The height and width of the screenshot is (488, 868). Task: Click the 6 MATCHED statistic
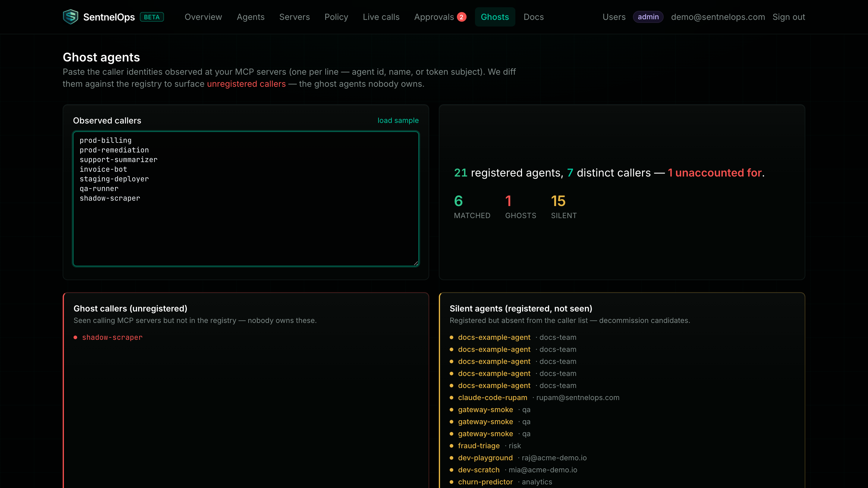472,207
